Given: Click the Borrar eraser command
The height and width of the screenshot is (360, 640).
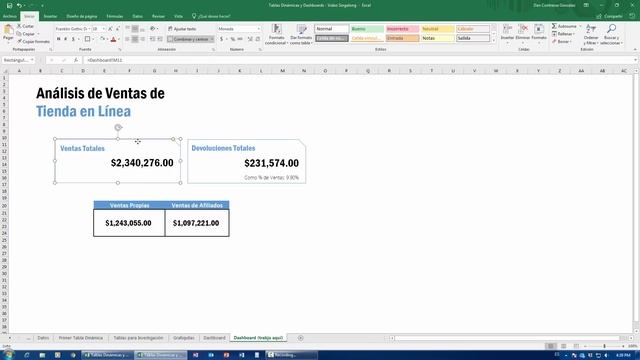Looking at the screenshot, I should point(561,42).
